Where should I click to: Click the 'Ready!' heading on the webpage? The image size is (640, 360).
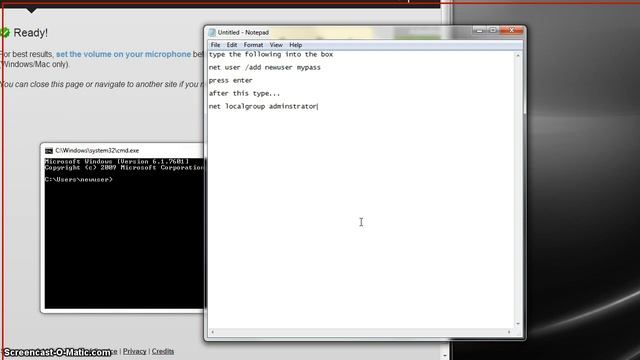[31, 33]
